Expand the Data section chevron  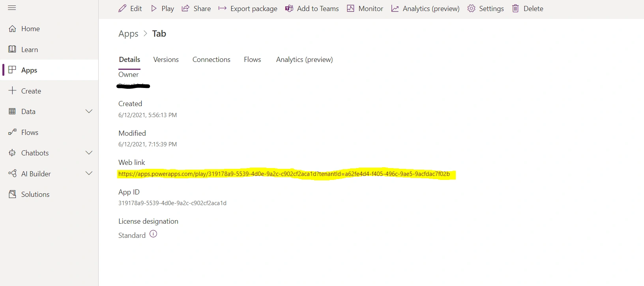pyautogui.click(x=89, y=111)
